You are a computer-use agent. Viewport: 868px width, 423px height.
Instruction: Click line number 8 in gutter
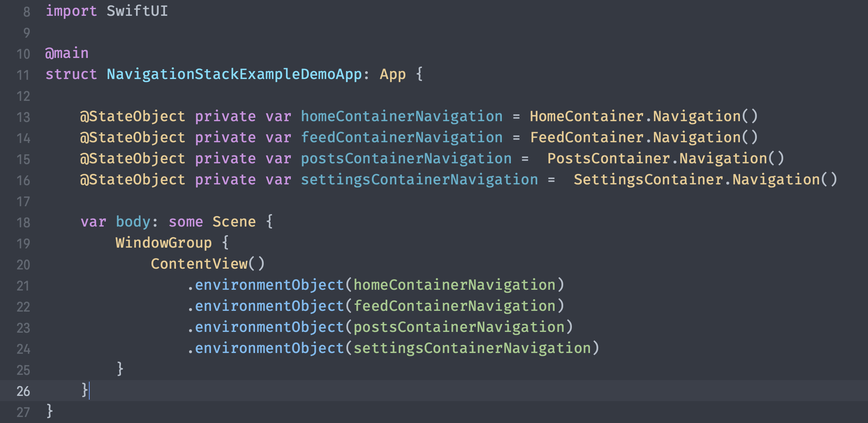pyautogui.click(x=26, y=12)
